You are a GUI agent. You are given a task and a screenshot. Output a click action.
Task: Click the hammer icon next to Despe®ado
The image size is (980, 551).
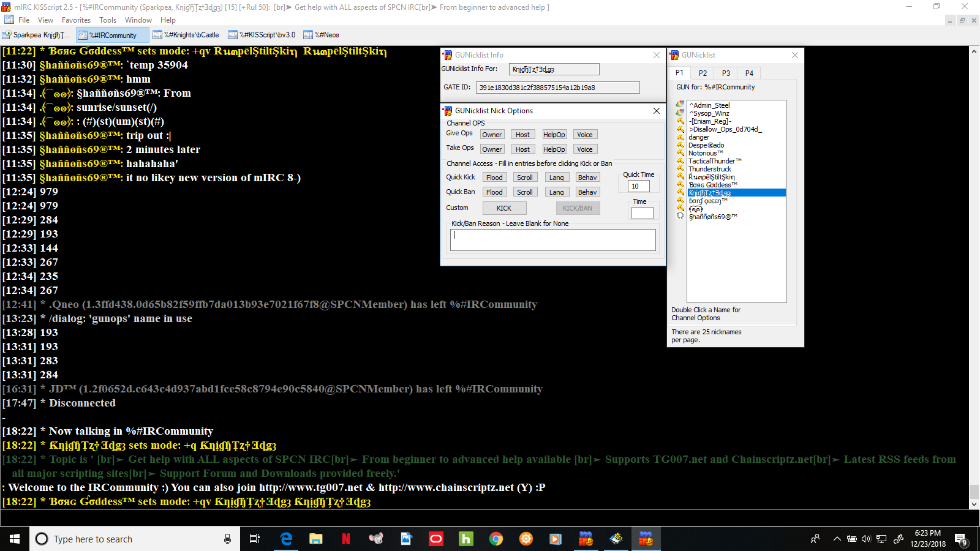point(680,144)
